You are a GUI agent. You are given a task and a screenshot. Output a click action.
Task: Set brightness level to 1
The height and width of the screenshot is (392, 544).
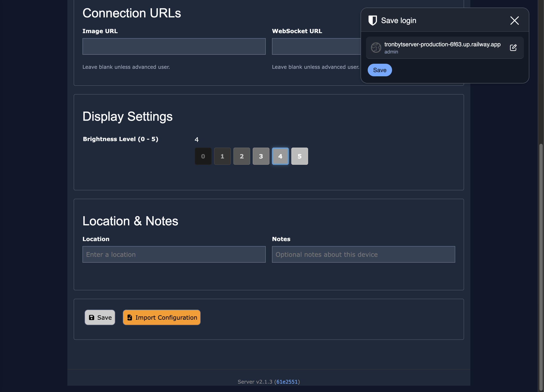click(222, 156)
